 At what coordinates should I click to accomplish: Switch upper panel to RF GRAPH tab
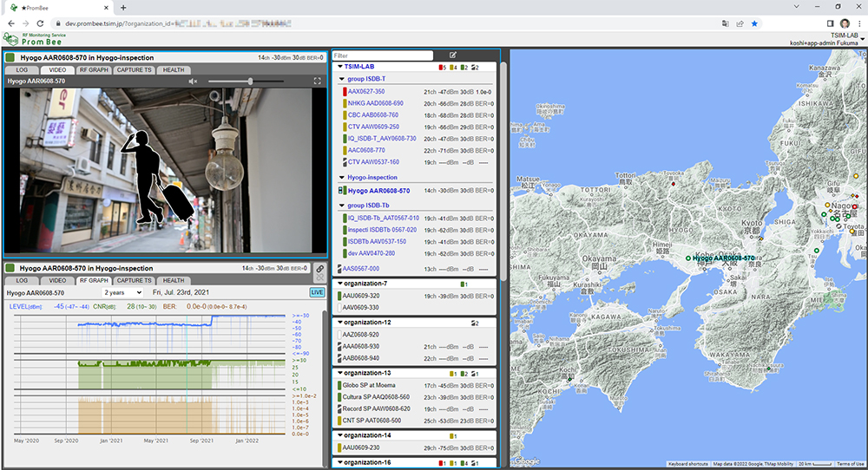coord(94,70)
